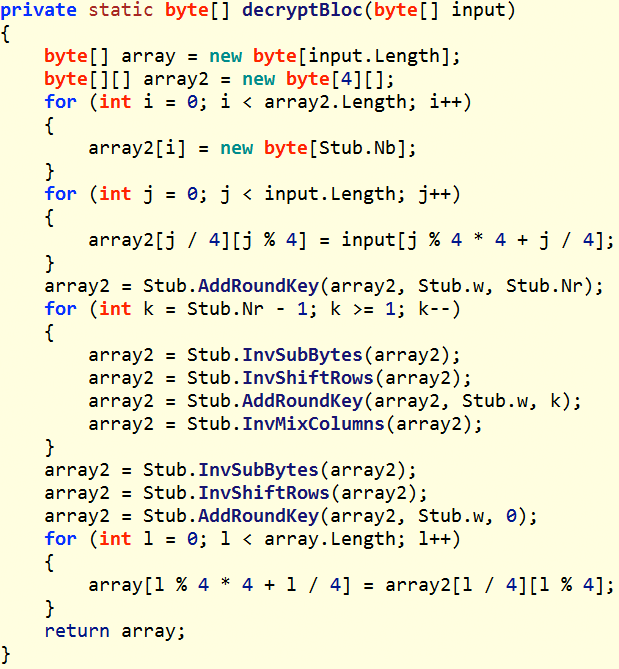Click array2.Length in the i loop
This screenshot has width=619, height=669.
(x=334, y=102)
